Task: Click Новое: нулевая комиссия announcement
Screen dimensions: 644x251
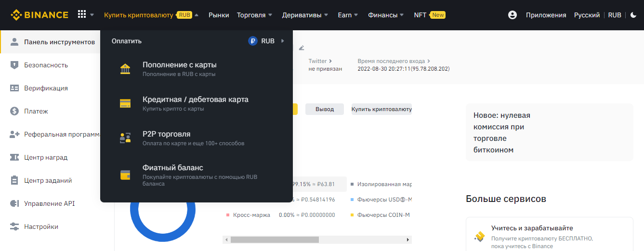Action: coord(550,132)
